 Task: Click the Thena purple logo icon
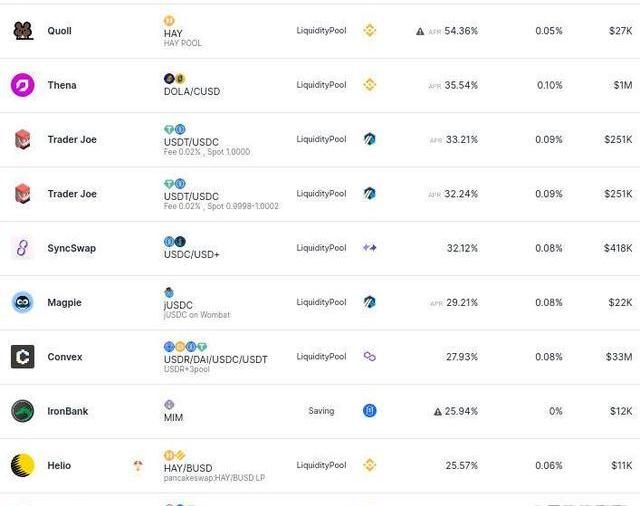(x=22, y=85)
